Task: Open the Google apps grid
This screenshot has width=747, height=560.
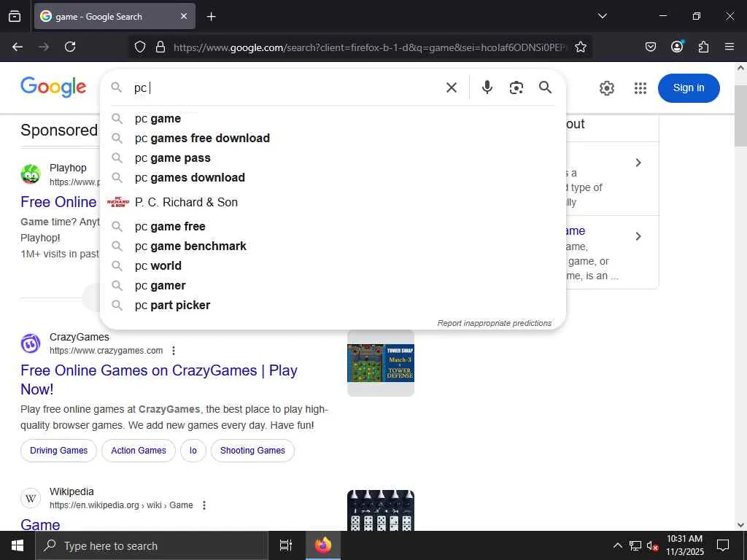Action: [x=640, y=88]
